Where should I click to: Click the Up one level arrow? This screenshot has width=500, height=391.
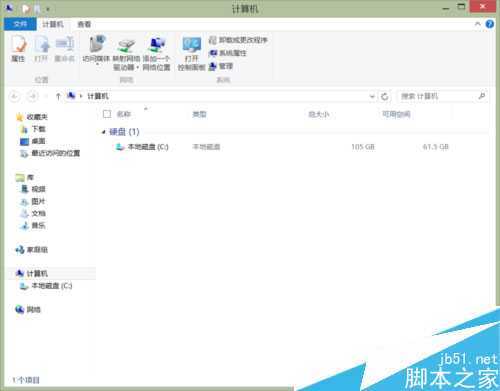pyautogui.click(x=58, y=96)
